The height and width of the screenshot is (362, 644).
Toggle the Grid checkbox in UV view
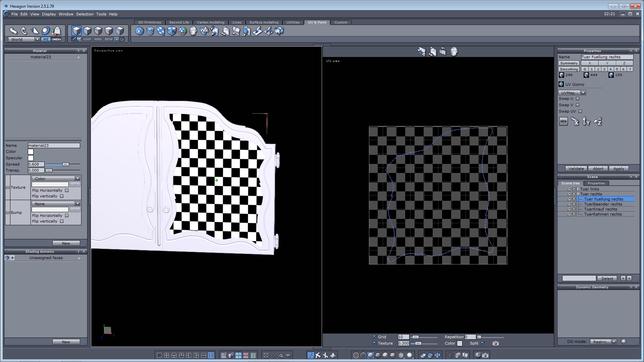point(375,337)
